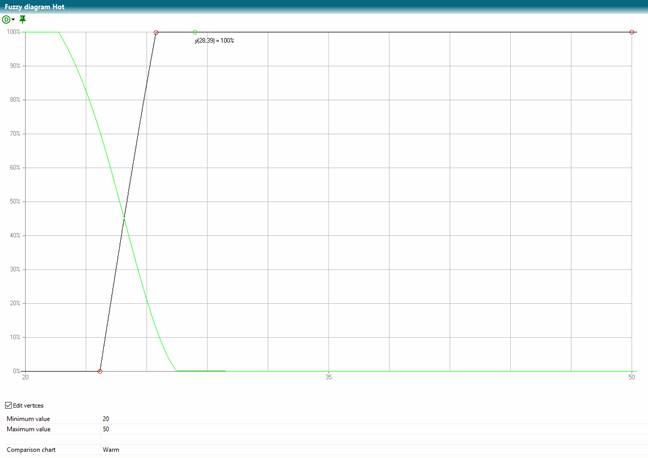The height and width of the screenshot is (458, 648).
Task: Click the 35 x-axis label
Action: (x=329, y=377)
